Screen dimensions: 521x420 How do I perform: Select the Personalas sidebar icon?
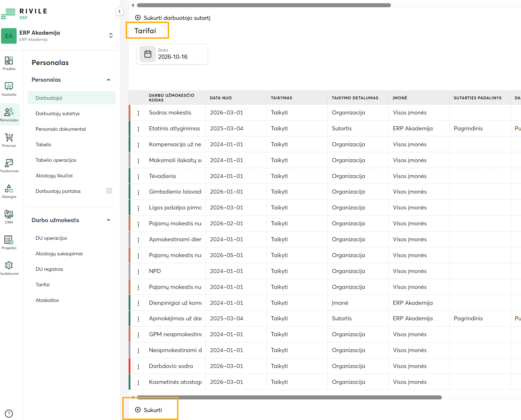9,114
